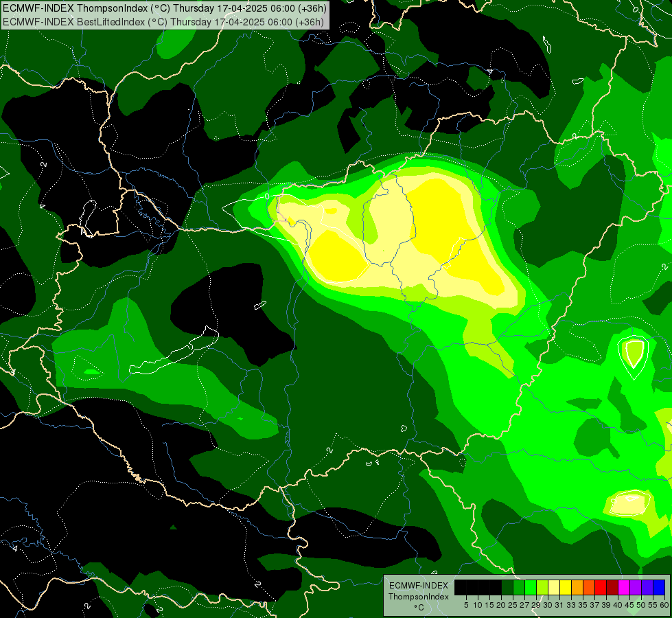This screenshot has height=618, width=672.
Task: Click the red 37–39 legend swatch
Action: (601, 587)
